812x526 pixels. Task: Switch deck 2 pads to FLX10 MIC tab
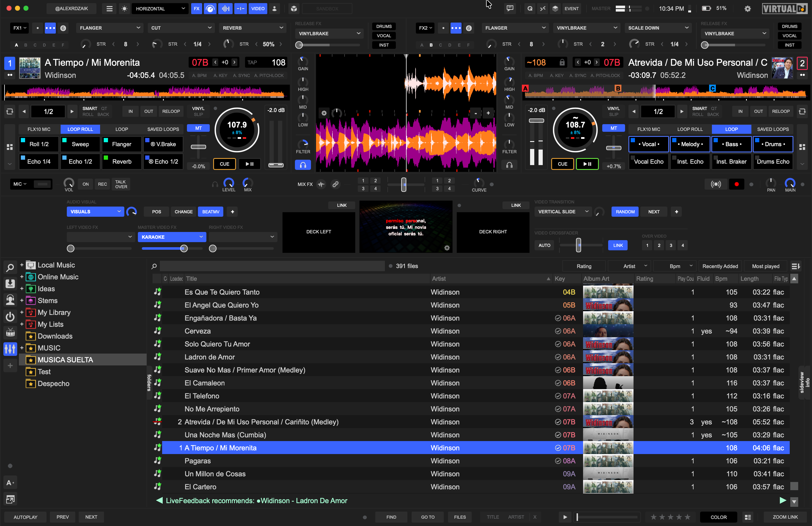tap(648, 129)
